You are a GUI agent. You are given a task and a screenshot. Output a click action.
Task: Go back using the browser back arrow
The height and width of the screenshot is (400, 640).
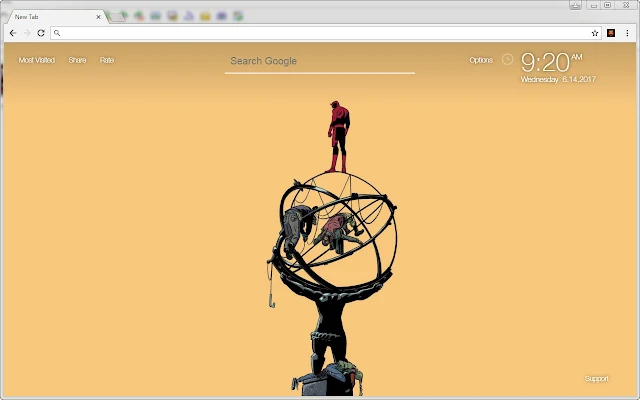click(x=13, y=33)
